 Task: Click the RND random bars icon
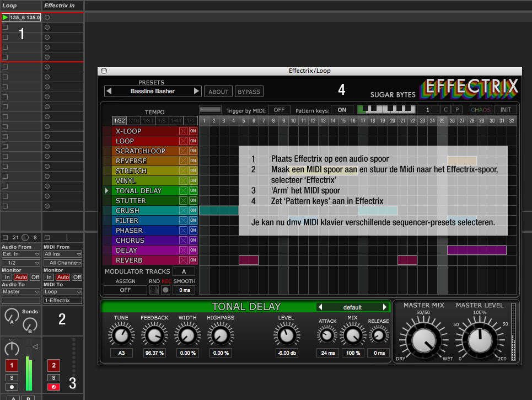coord(154,290)
